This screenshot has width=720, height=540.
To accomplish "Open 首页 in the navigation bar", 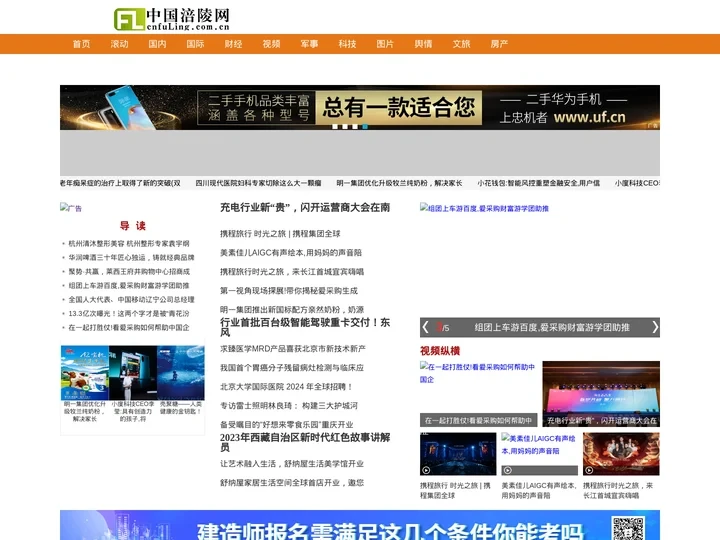I will tap(81, 44).
